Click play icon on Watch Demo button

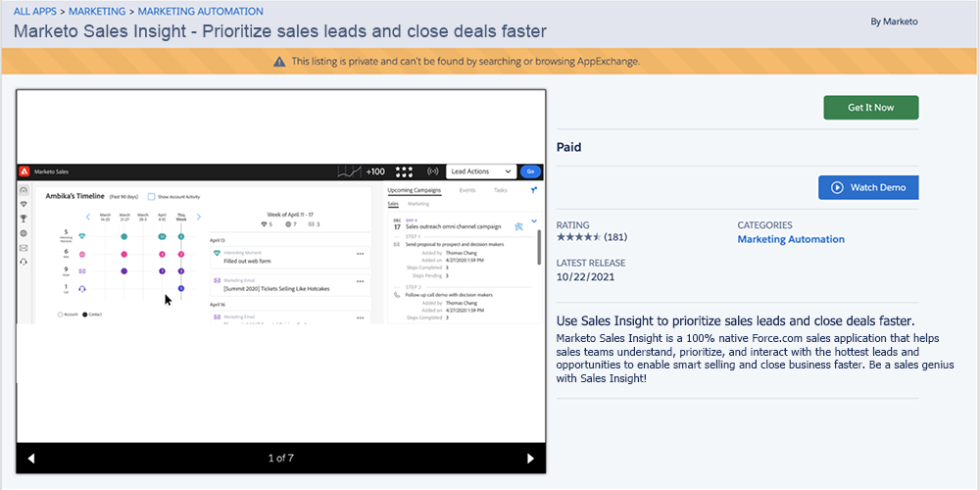[837, 187]
